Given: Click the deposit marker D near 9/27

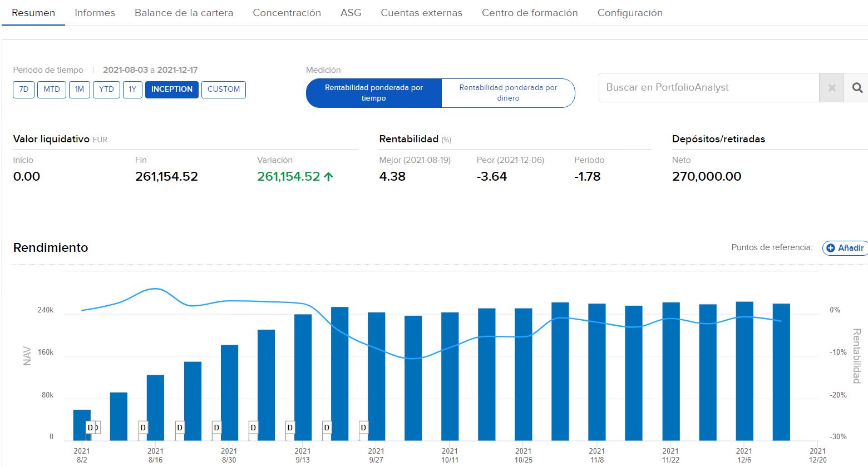Looking at the screenshot, I should (x=363, y=428).
